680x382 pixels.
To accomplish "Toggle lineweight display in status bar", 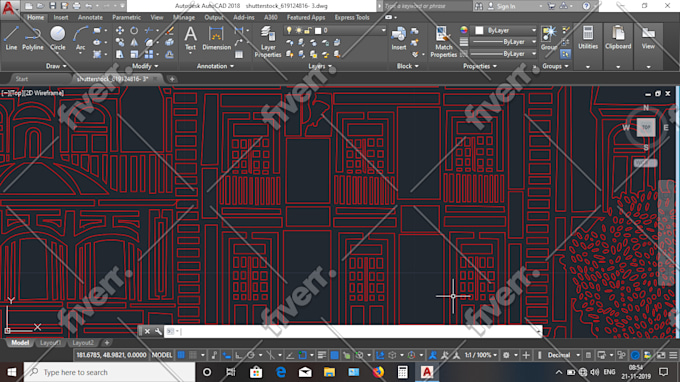I will point(322,355).
